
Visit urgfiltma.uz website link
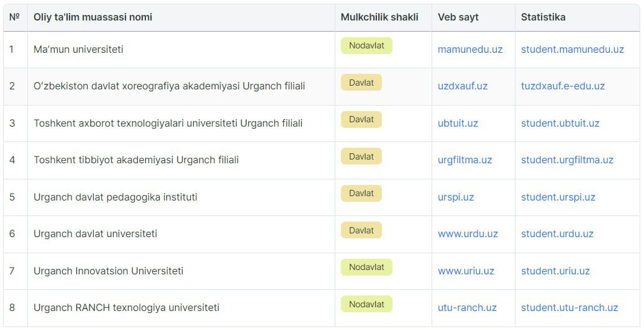[x=465, y=160]
